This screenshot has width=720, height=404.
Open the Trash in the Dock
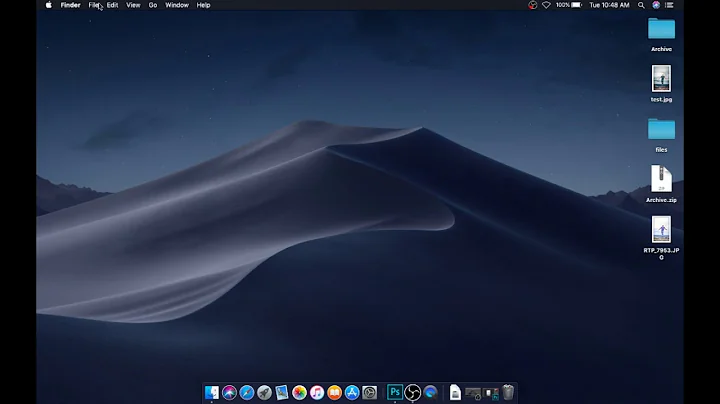click(x=508, y=393)
